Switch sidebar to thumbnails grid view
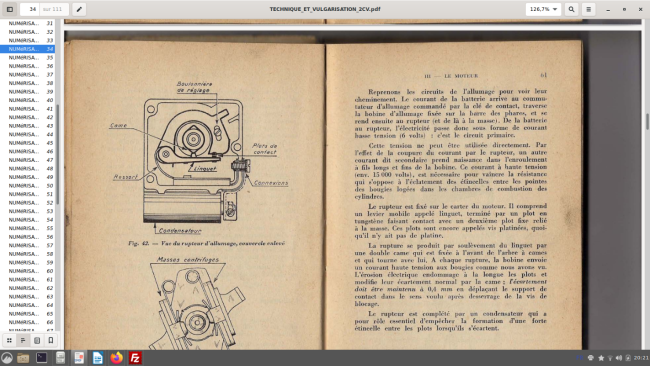This screenshot has width=650, height=366. 9,340
